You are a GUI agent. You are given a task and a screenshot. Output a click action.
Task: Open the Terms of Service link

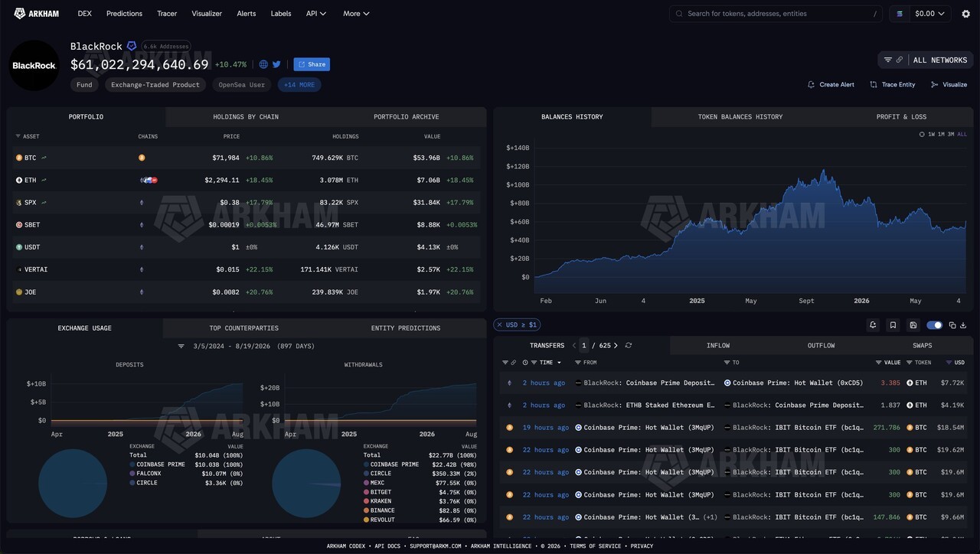(596, 546)
